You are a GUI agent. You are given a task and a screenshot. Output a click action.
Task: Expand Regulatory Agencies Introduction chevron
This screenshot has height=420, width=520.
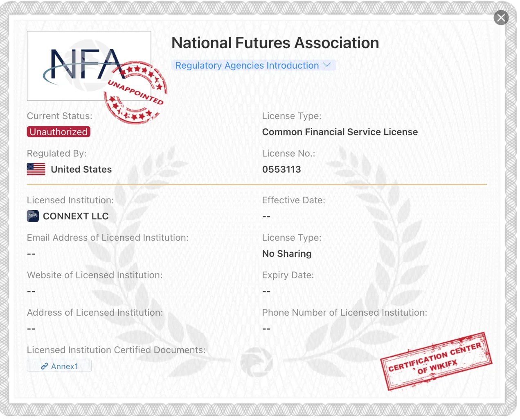tap(326, 65)
